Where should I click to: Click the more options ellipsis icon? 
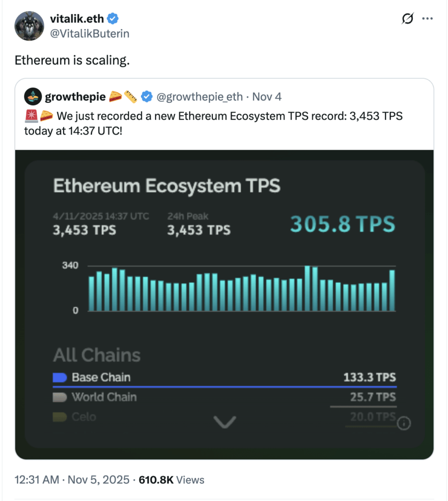click(428, 18)
